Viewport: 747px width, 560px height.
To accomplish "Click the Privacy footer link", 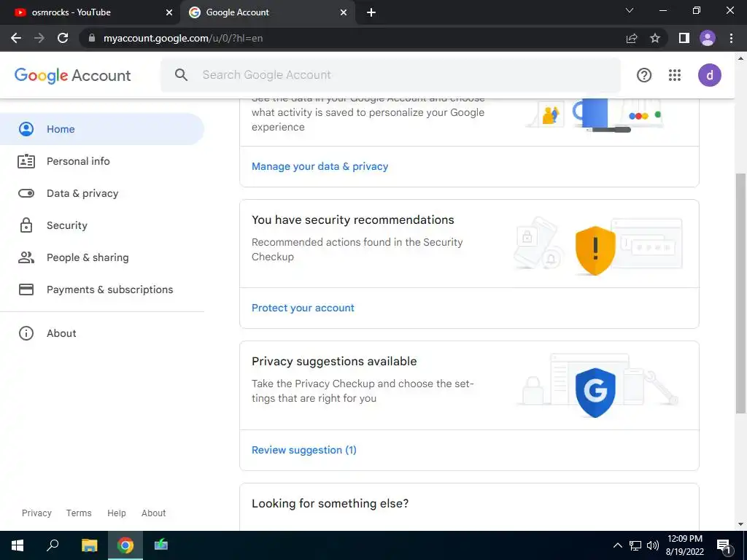I will 36,513.
